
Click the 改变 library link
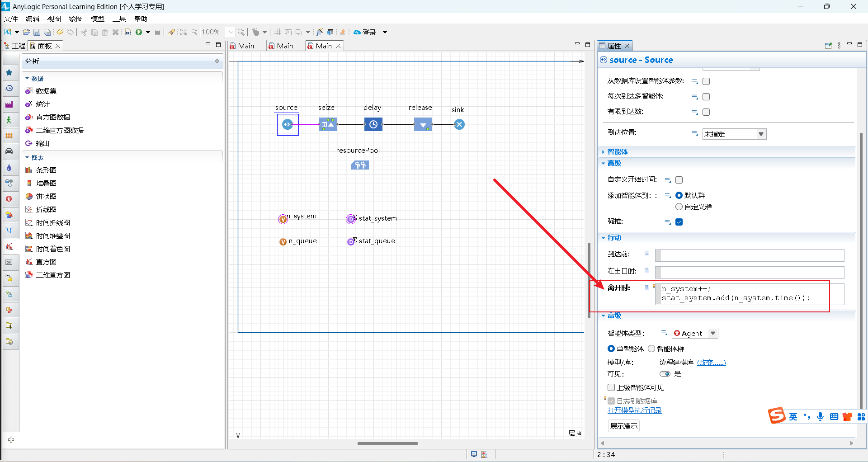[711, 362]
